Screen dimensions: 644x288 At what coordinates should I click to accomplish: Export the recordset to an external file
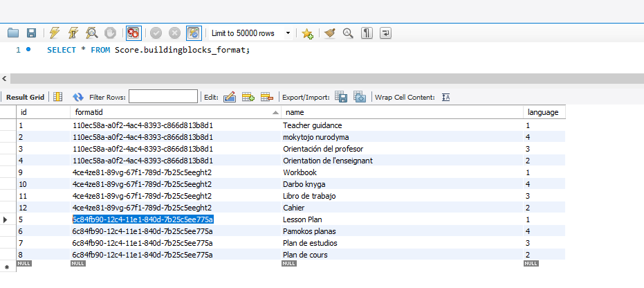(341, 97)
